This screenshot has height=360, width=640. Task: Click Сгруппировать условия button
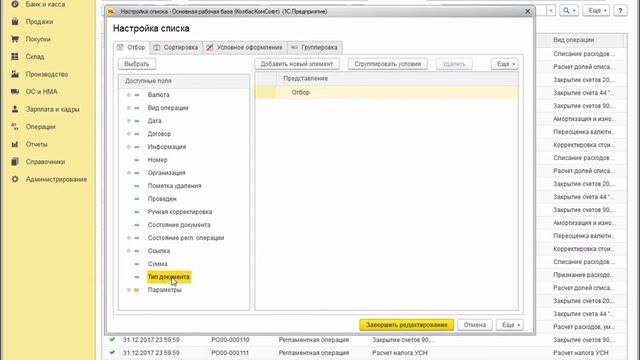[387, 64]
